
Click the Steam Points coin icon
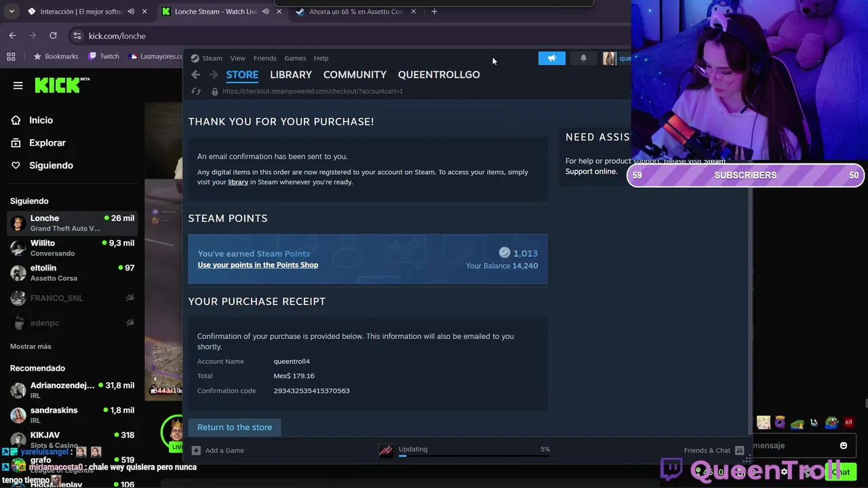coord(505,253)
